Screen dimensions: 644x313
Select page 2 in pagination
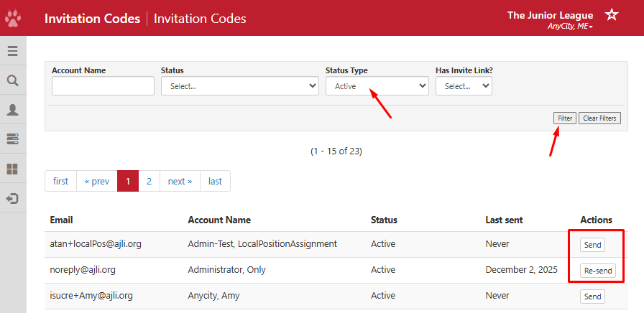(149, 181)
